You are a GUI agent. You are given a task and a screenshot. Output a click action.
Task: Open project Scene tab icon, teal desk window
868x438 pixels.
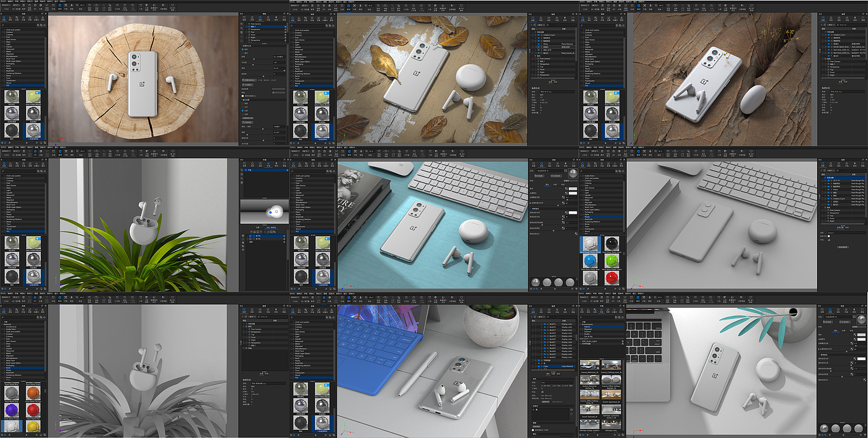[x=534, y=164]
